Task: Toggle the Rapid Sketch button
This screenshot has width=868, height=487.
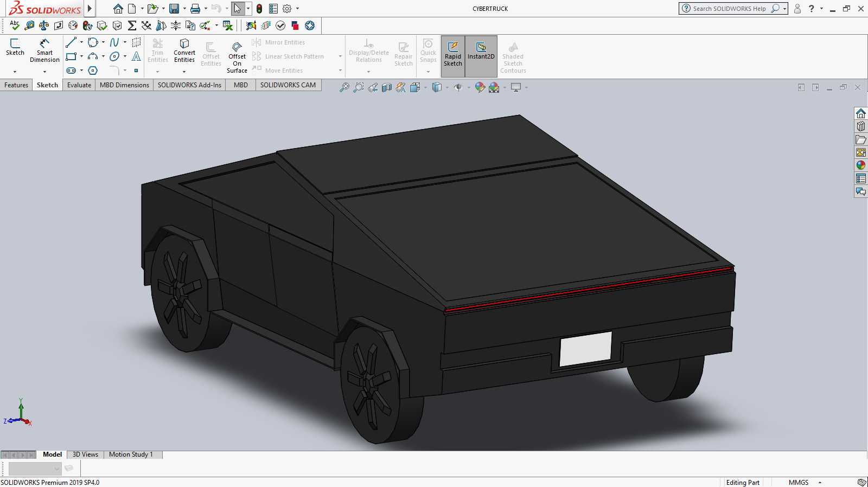Action: tap(453, 54)
